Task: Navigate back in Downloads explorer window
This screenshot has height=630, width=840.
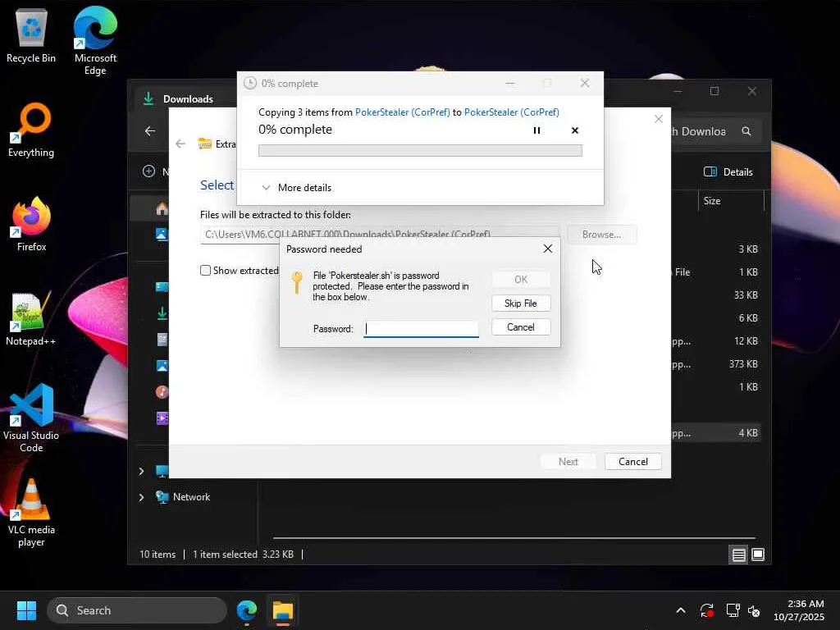Action: tap(150, 131)
